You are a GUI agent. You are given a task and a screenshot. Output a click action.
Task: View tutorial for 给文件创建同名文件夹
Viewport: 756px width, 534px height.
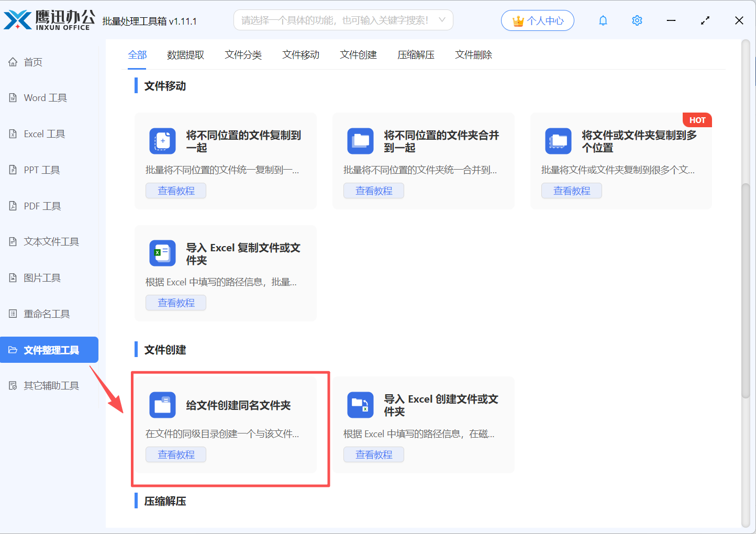(176, 454)
